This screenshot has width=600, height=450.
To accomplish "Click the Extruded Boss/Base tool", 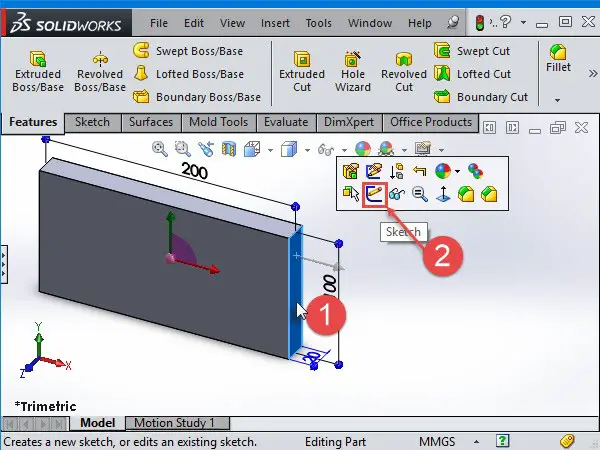I will [38, 72].
